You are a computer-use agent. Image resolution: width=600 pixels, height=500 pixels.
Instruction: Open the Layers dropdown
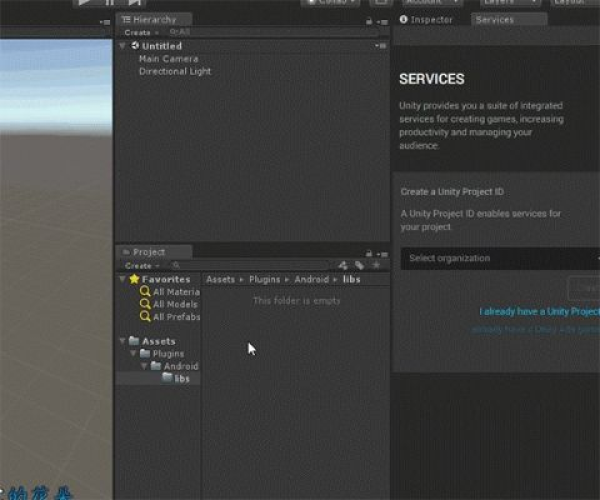pyautogui.click(x=510, y=2)
